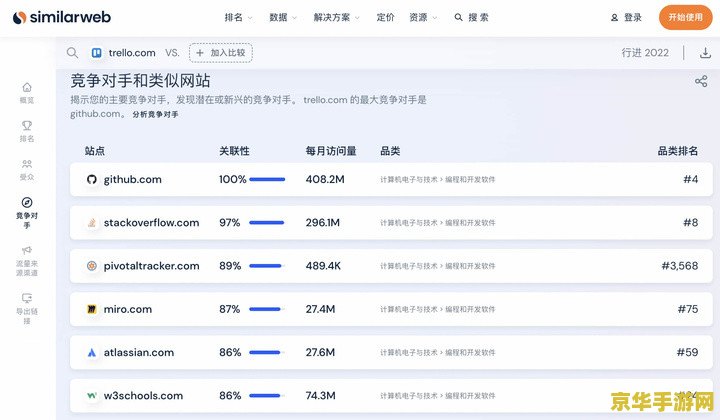Open the 流量来源渠道 sidebar item
Viewport: 720px width, 420px height.
coord(27,261)
